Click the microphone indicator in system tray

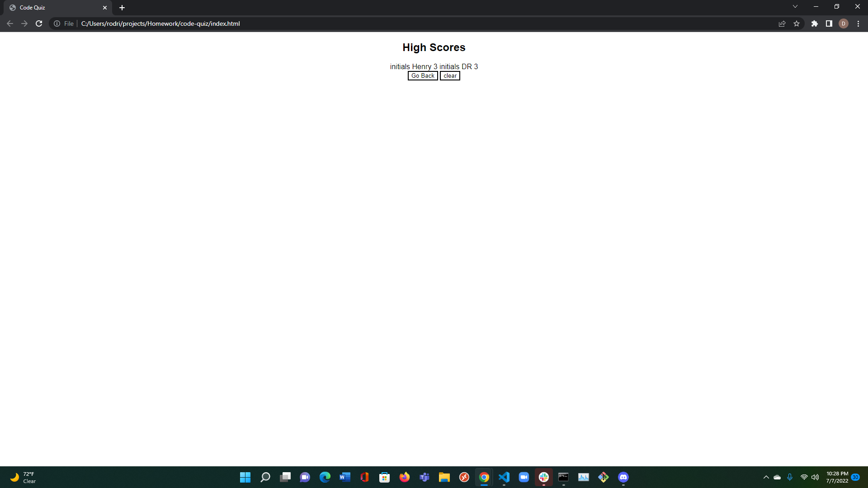(790, 477)
